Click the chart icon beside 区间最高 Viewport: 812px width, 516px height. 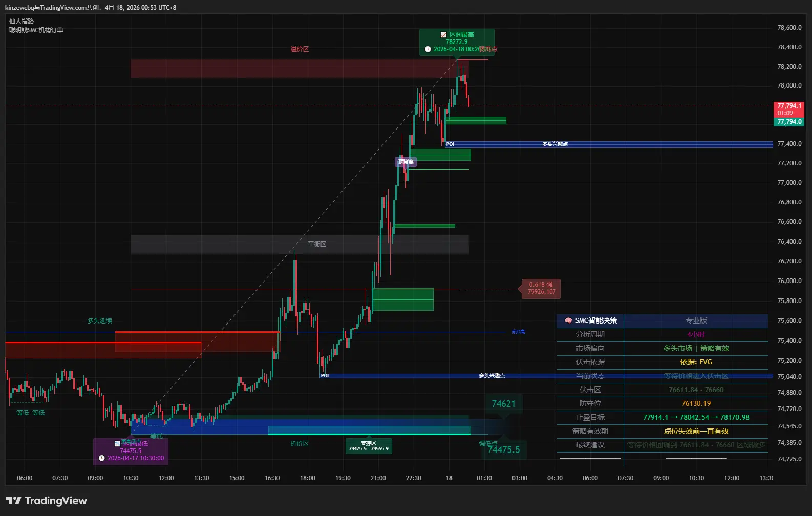point(443,35)
